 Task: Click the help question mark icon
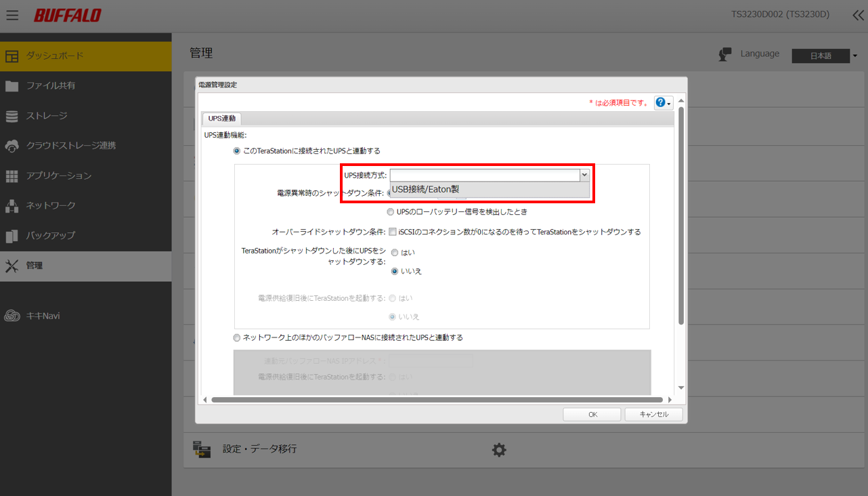coord(660,102)
